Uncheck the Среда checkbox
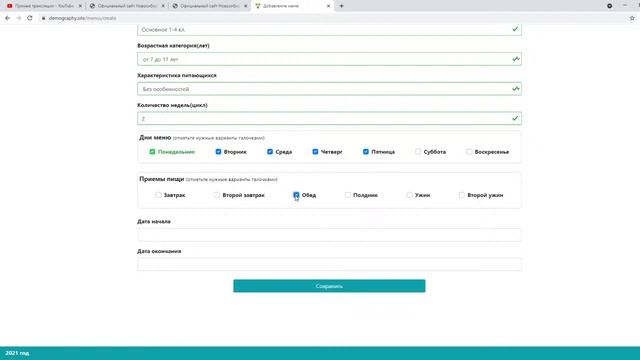This screenshot has width=640, height=360. [x=270, y=152]
